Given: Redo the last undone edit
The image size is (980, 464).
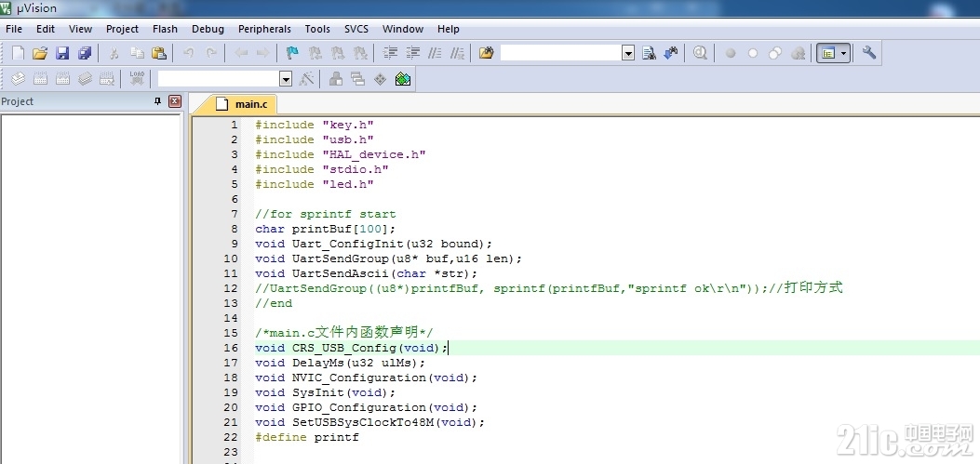Looking at the screenshot, I should coord(211,53).
